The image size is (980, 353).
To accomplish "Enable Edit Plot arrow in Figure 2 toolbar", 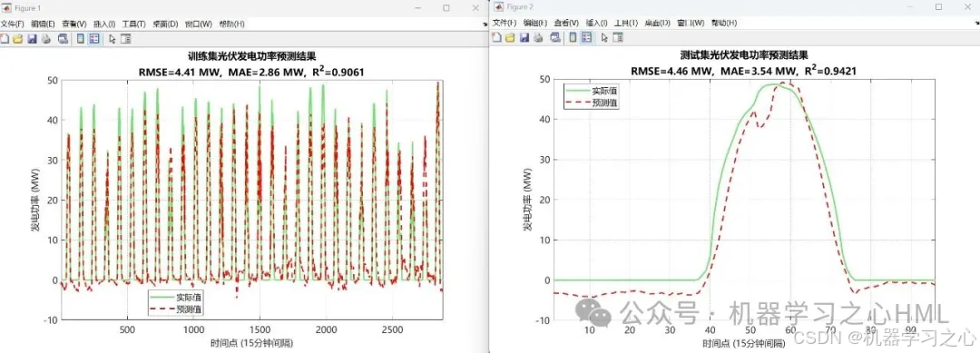I will (604, 37).
